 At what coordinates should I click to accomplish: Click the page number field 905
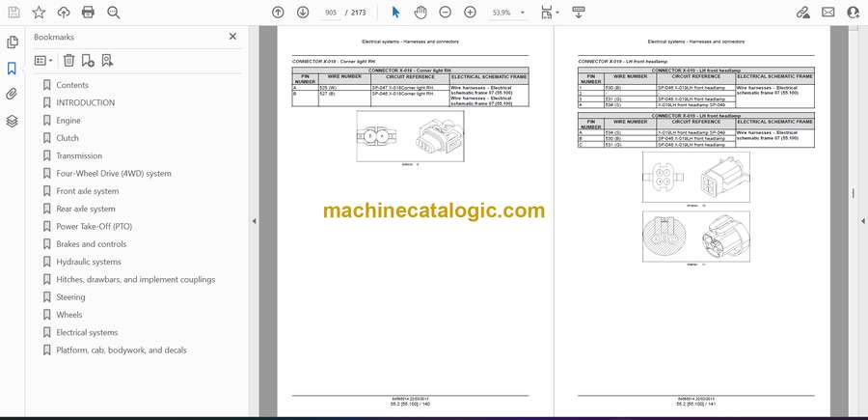[331, 13]
